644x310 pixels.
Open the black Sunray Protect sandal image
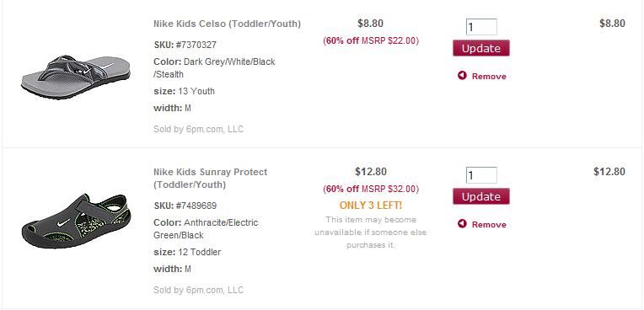pyautogui.click(x=76, y=221)
